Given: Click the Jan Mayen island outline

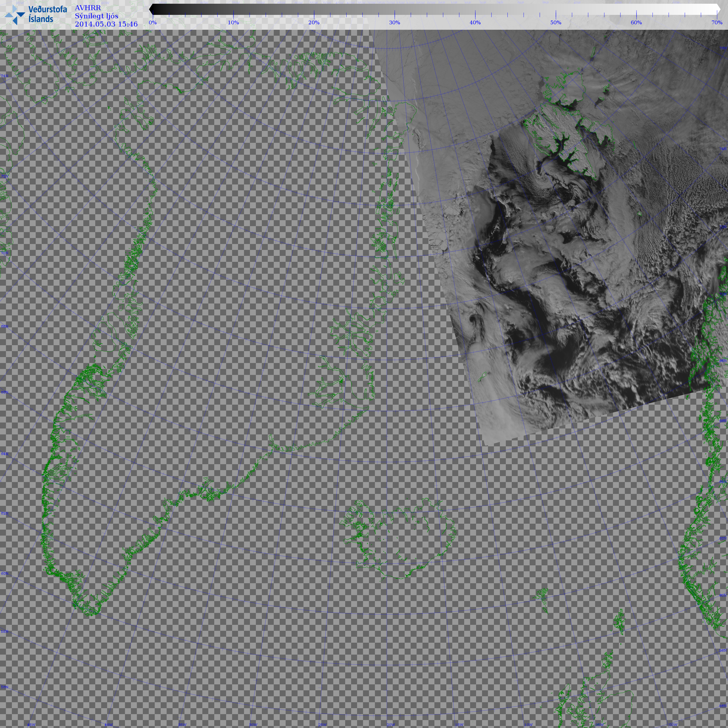Looking at the screenshot, I should 482,376.
